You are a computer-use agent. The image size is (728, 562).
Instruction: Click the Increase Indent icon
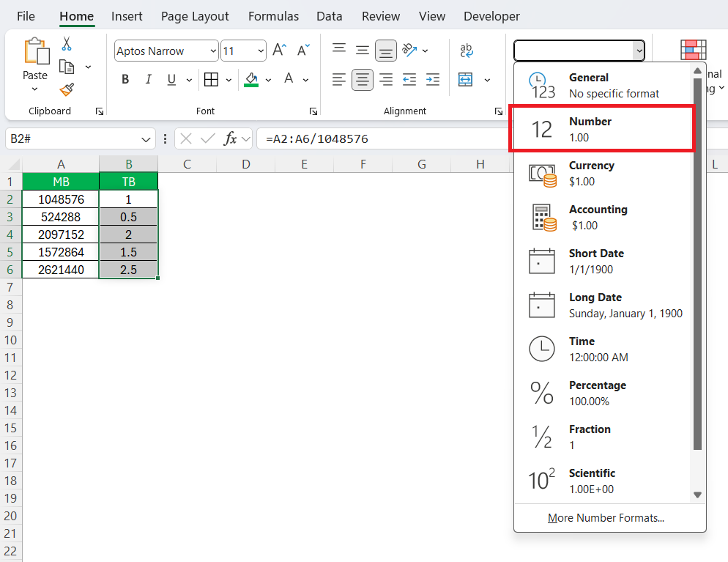pos(433,80)
